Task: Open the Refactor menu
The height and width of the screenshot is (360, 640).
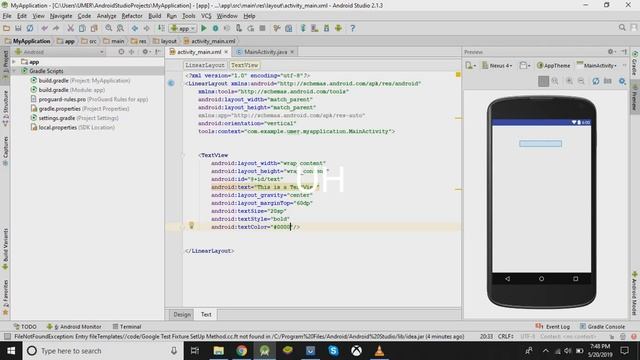Action: click(132, 16)
